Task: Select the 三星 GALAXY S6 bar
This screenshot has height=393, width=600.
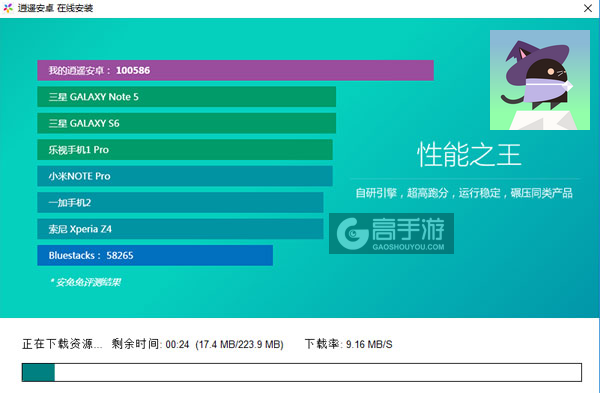Action: point(186,123)
